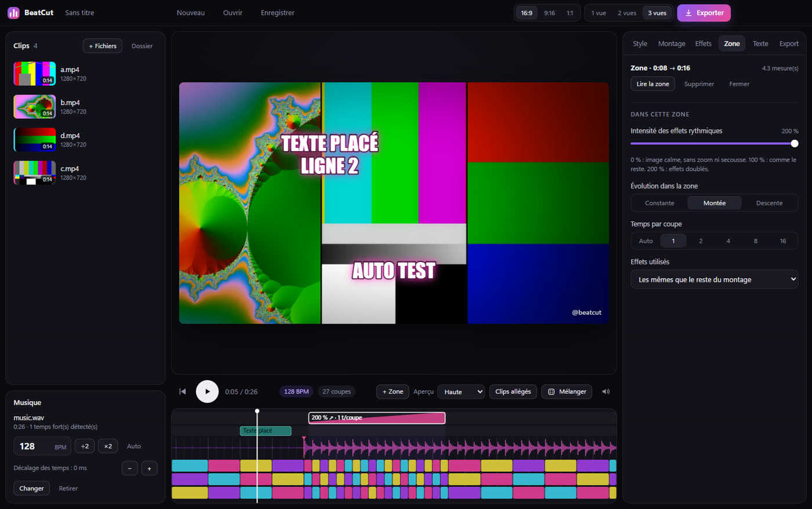Double the BPM with ×2
This screenshot has width=812, height=509.
108,446
